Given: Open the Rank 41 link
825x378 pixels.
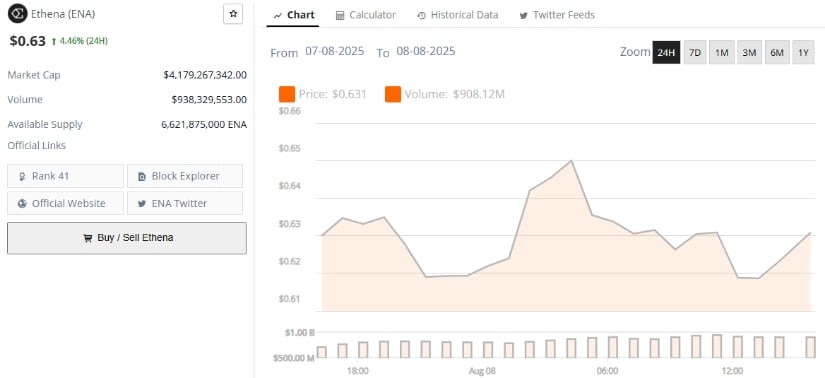Looking at the screenshot, I should (x=65, y=176).
